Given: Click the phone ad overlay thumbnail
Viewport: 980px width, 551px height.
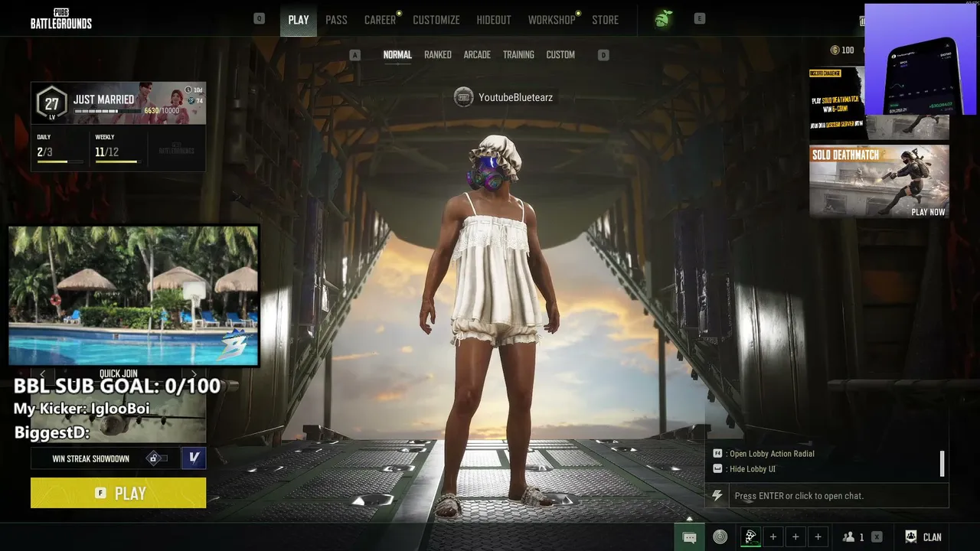Looking at the screenshot, I should click(920, 59).
